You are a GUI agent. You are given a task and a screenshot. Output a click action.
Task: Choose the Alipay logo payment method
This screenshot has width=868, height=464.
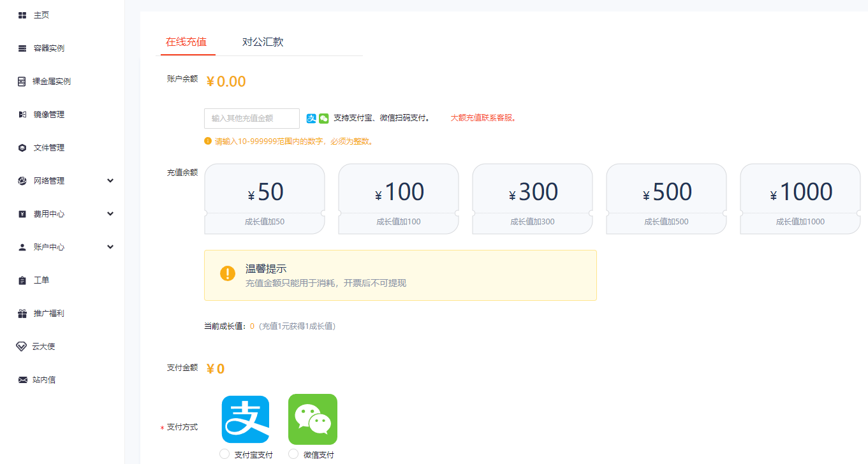[246, 419]
